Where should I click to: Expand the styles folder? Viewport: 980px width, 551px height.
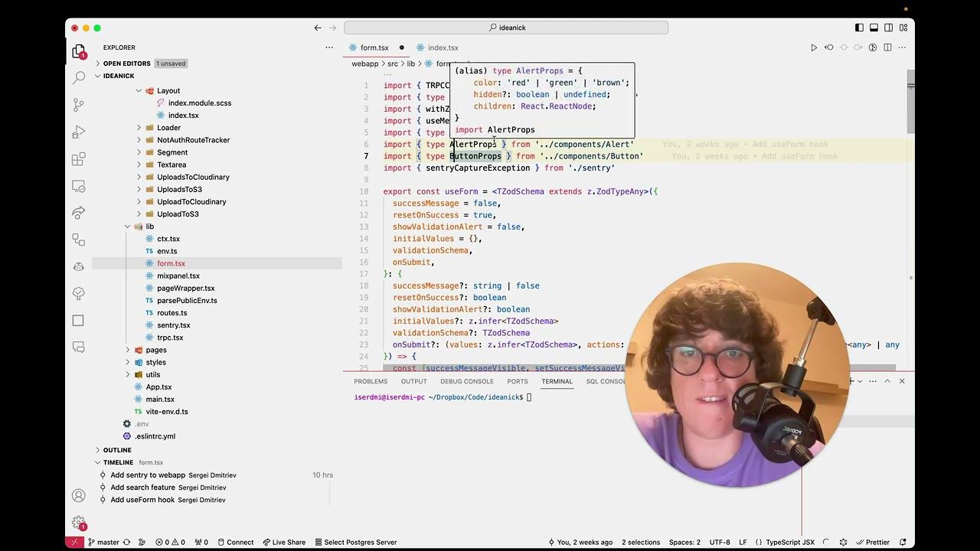[217, 362]
